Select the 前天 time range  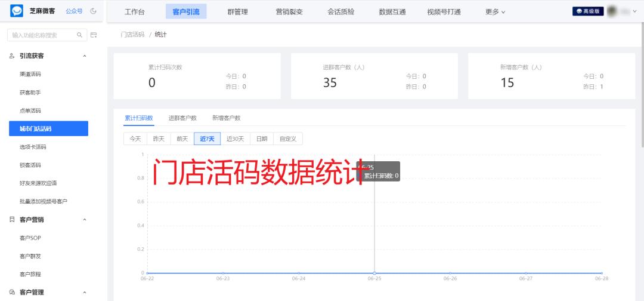pos(182,139)
